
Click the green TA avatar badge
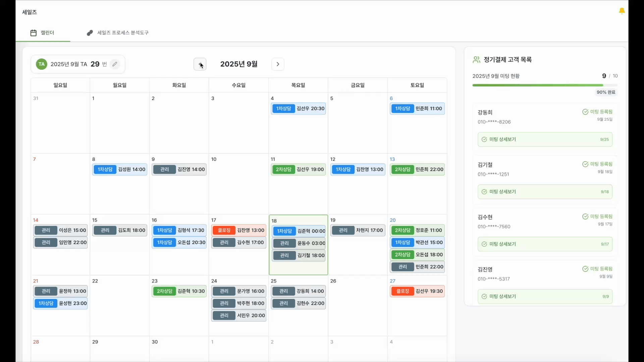(41, 64)
